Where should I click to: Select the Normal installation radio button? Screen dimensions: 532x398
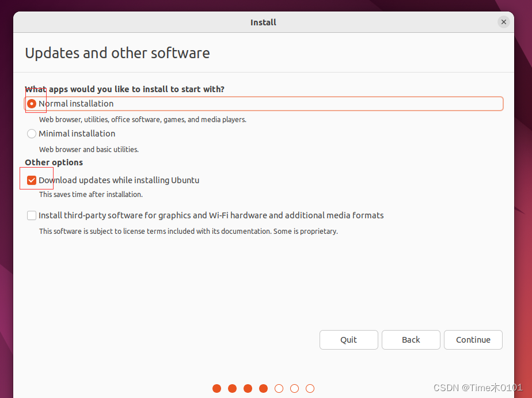32,104
